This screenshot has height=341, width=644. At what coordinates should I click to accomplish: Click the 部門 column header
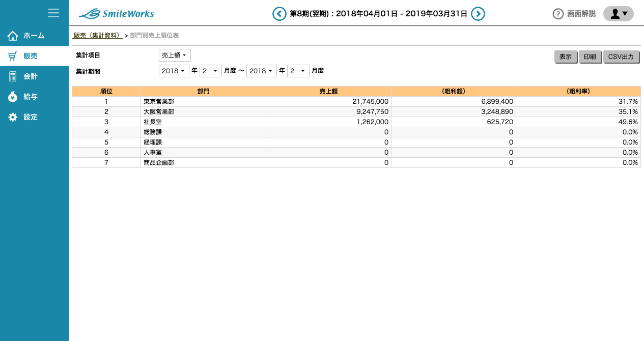pyautogui.click(x=203, y=91)
